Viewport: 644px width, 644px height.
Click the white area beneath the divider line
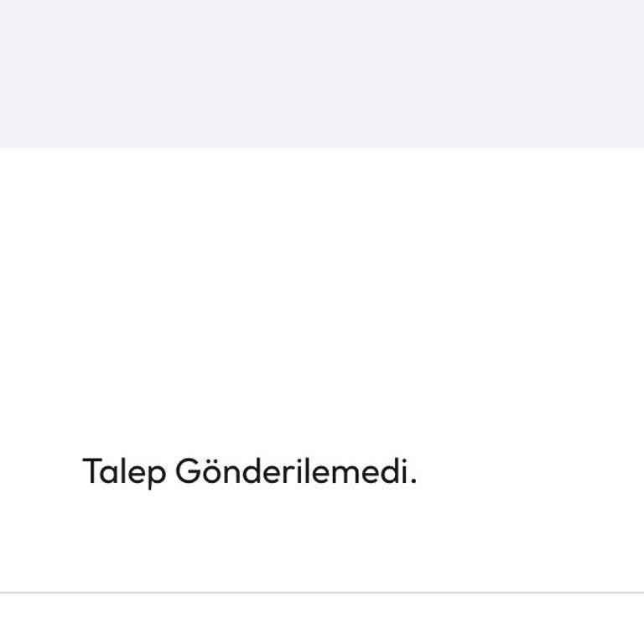point(322,621)
